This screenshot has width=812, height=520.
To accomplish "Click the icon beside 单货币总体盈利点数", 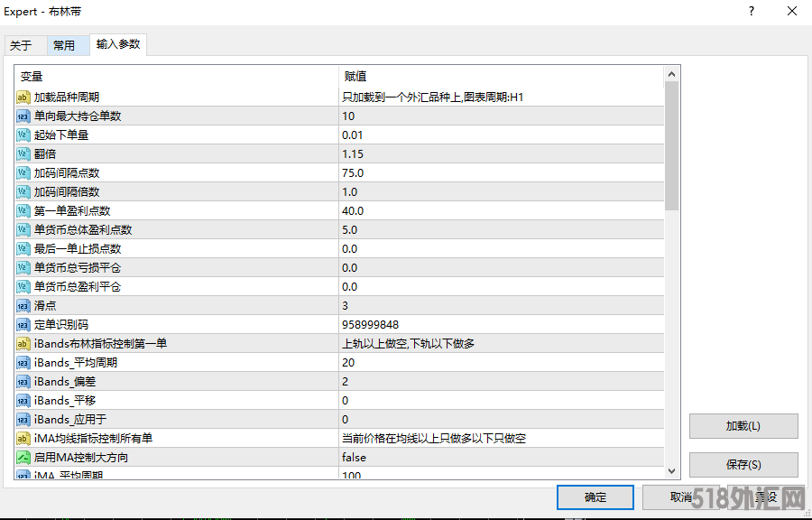I will pyautogui.click(x=23, y=230).
